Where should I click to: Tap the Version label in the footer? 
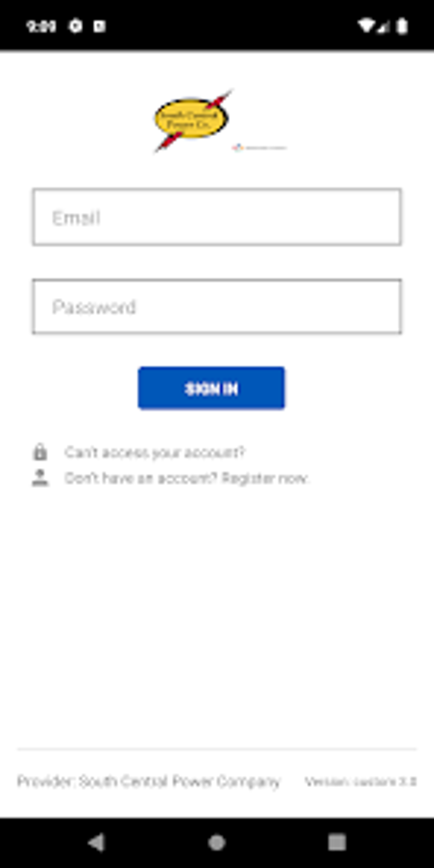pos(360,782)
